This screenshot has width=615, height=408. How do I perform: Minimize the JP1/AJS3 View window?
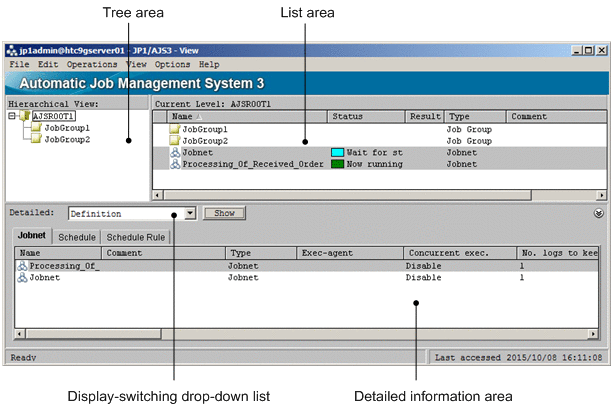(x=577, y=50)
